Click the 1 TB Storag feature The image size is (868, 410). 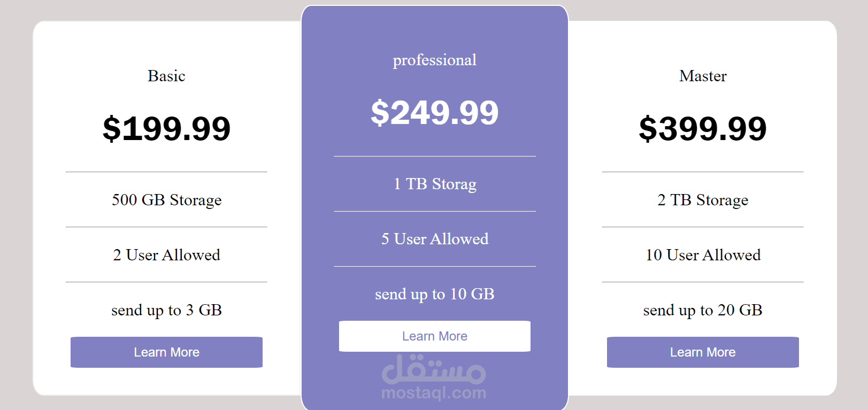[x=434, y=184]
